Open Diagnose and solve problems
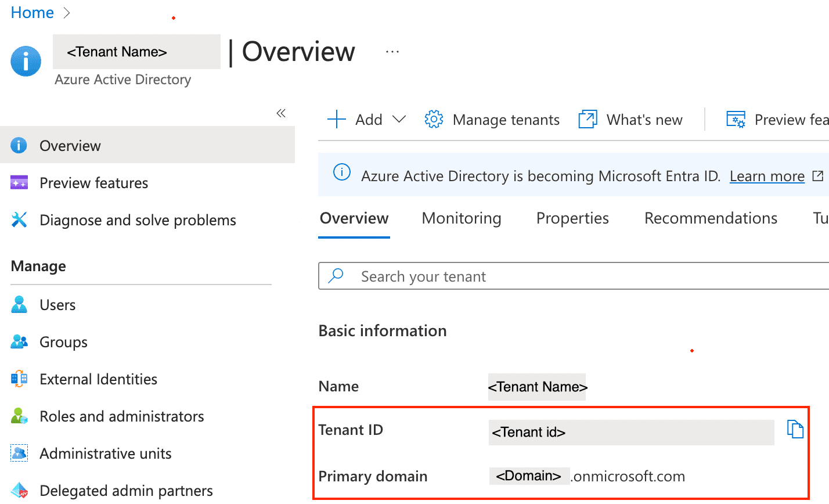This screenshot has height=504, width=829. [138, 220]
